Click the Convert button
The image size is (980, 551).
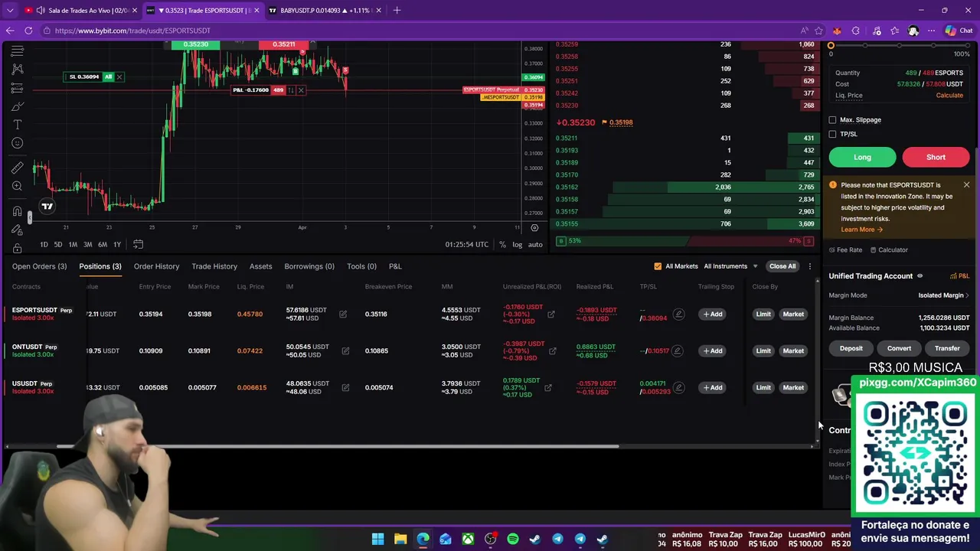click(899, 349)
